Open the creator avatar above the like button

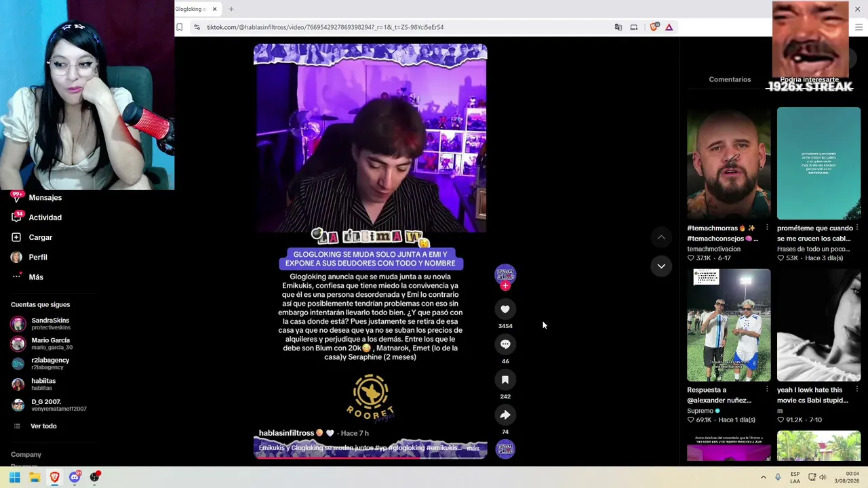click(x=505, y=274)
